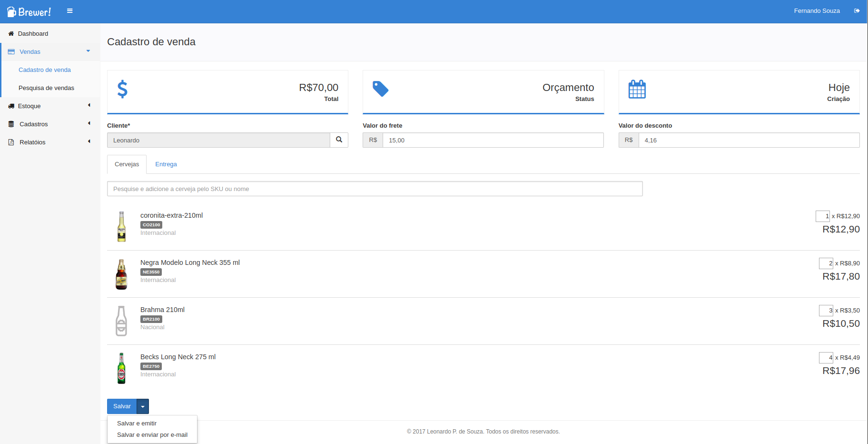Click the copyright footer text
Image resolution: width=868 pixels, height=444 pixels.
tap(483, 432)
